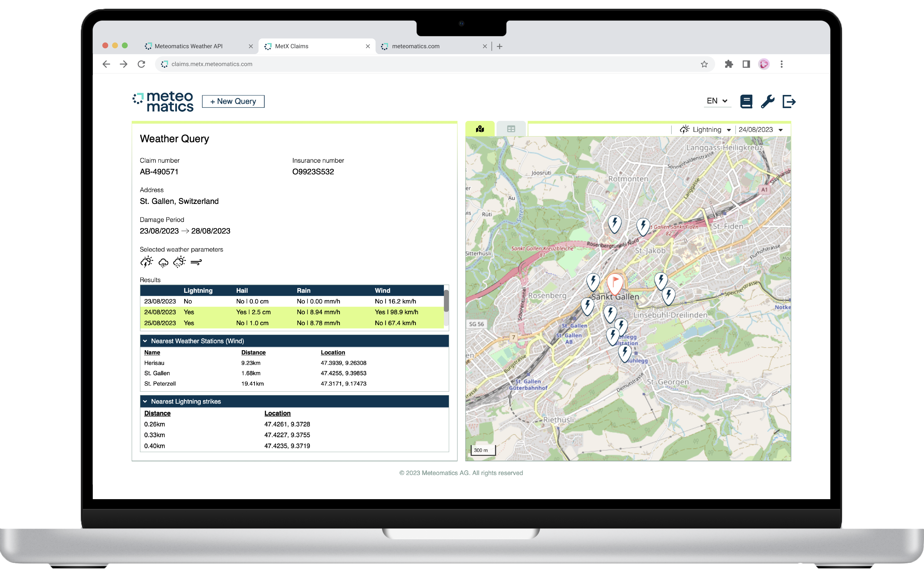Sort stations by Distance column header

coord(253,352)
